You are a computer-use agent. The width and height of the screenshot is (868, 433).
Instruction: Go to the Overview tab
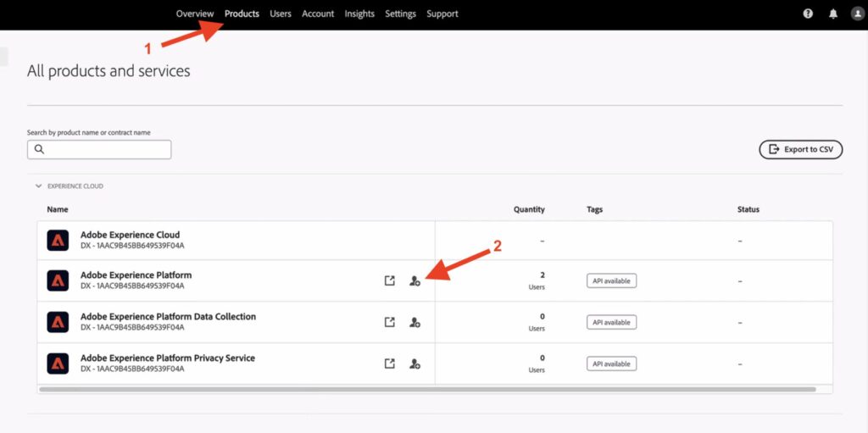pyautogui.click(x=195, y=14)
